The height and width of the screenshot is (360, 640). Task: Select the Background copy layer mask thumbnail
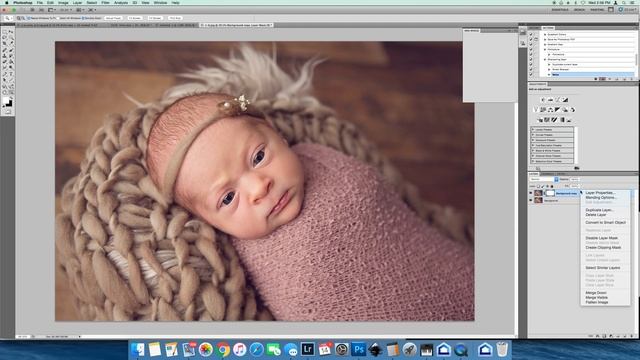[551, 193]
